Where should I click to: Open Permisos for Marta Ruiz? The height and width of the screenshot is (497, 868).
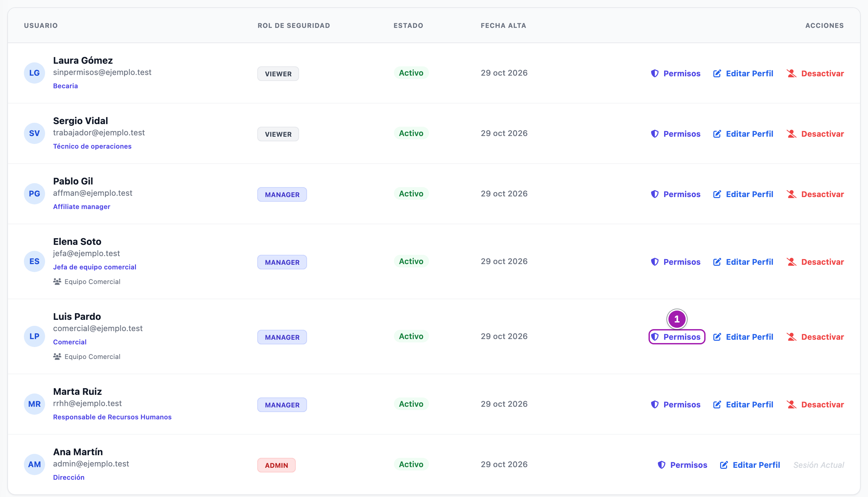(x=675, y=404)
